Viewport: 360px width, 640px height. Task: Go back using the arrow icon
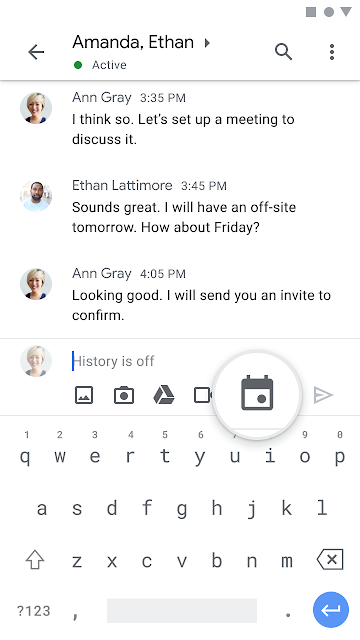(x=36, y=52)
